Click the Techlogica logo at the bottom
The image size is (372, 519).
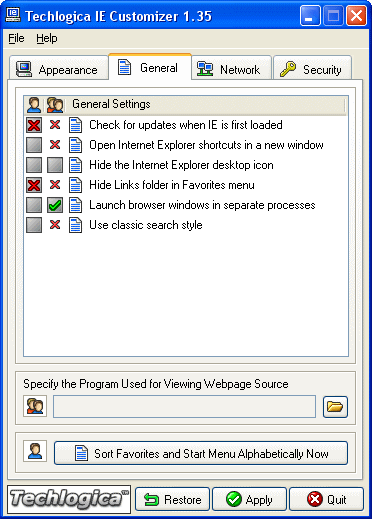[x=69, y=499]
